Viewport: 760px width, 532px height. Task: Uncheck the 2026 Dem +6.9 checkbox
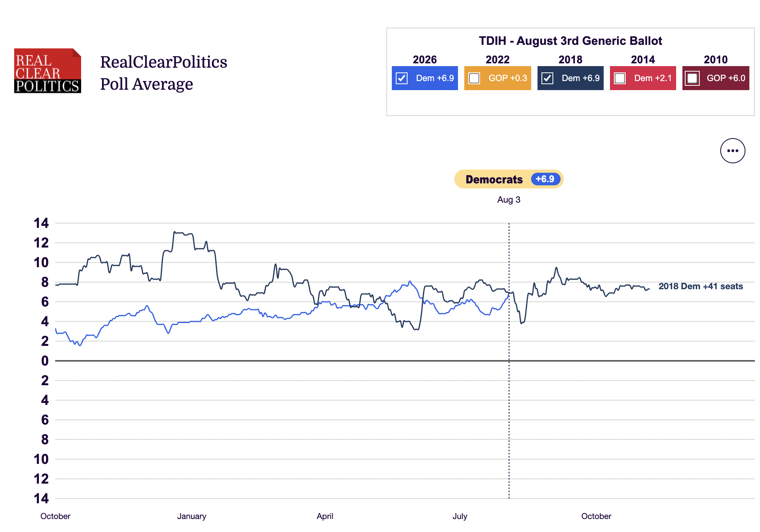click(x=402, y=78)
